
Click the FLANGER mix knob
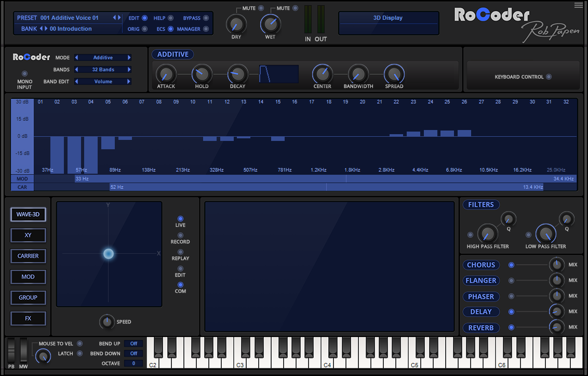556,280
